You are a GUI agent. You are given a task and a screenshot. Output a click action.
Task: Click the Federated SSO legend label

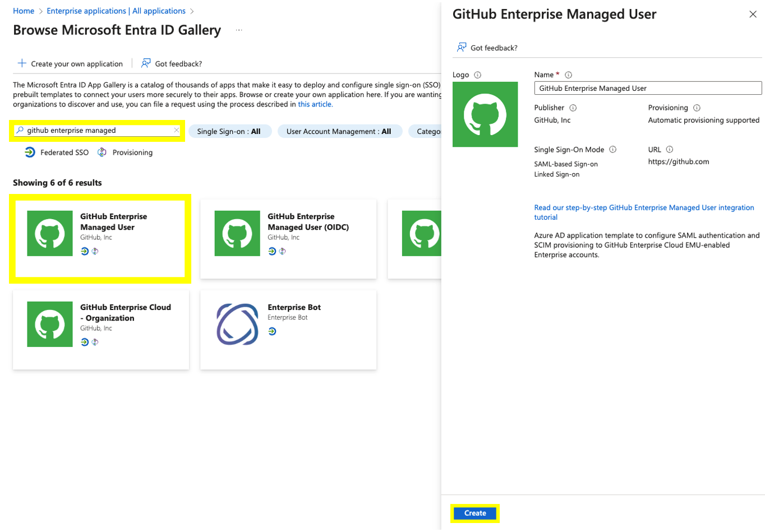64,152
